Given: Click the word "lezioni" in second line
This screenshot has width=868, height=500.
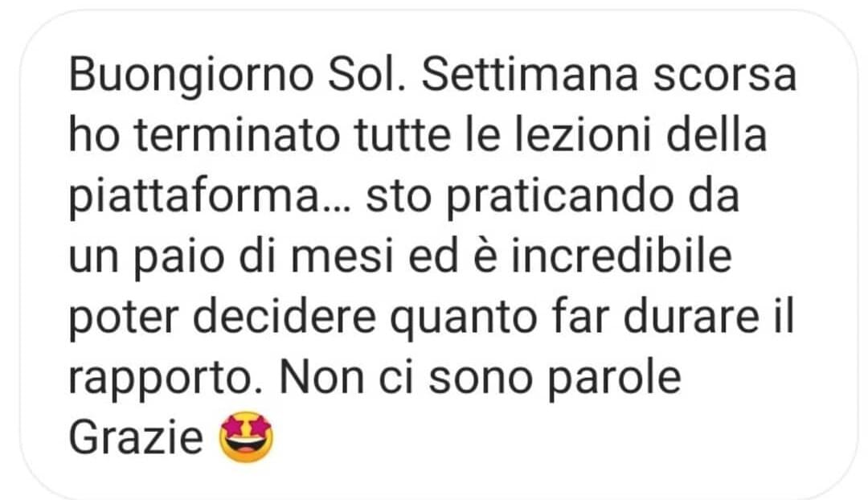Looking at the screenshot, I should (x=583, y=136).
